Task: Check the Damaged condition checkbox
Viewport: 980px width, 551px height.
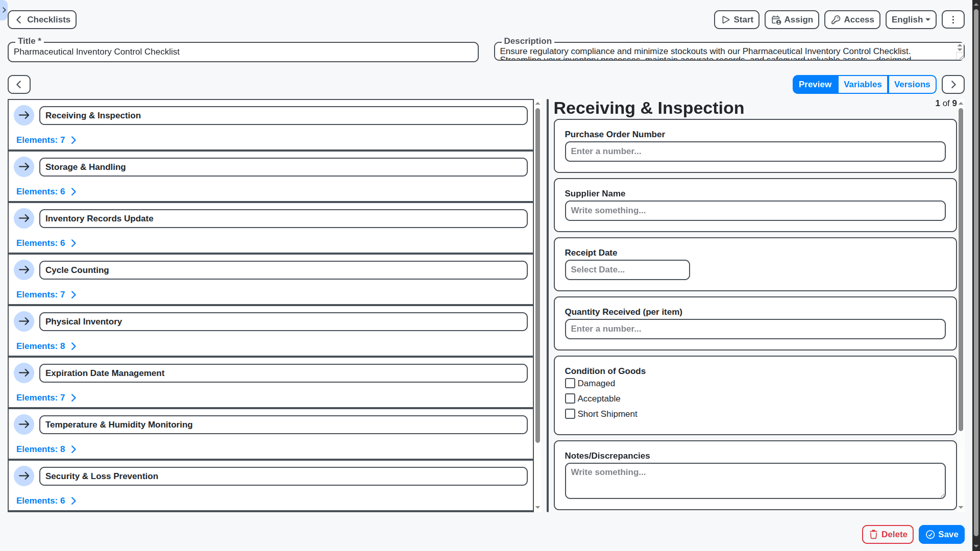Action: [x=570, y=383]
